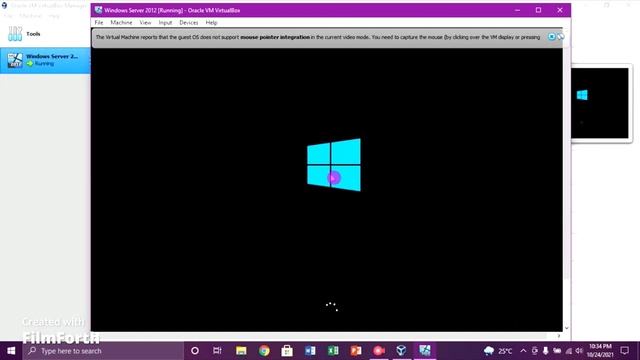Screen dimensions: 640x360
Task: Open the volume tray icon
Action: [579, 351]
